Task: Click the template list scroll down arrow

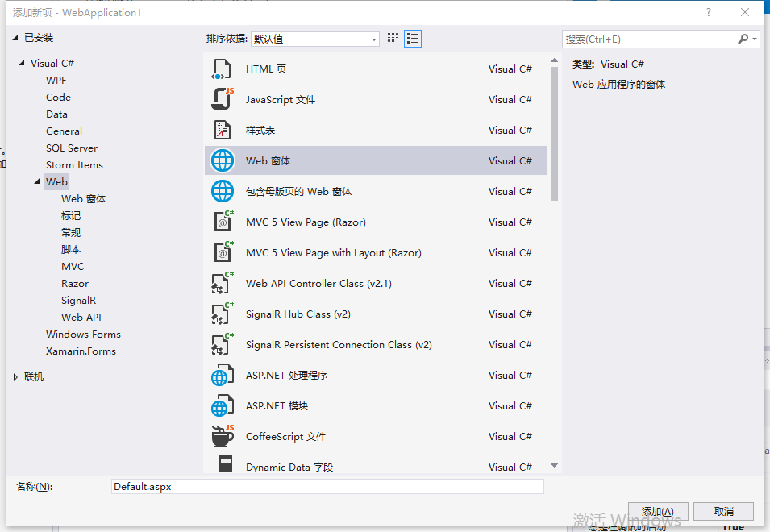Action: (554, 465)
